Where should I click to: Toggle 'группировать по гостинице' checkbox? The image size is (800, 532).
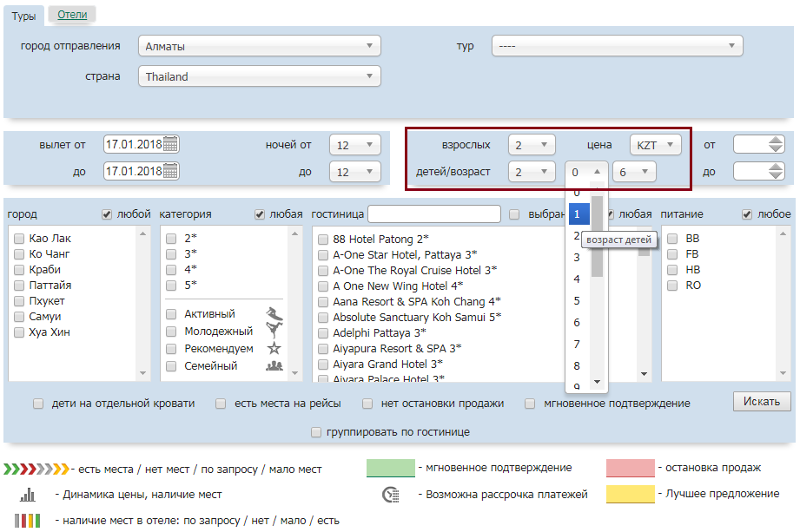point(316,431)
